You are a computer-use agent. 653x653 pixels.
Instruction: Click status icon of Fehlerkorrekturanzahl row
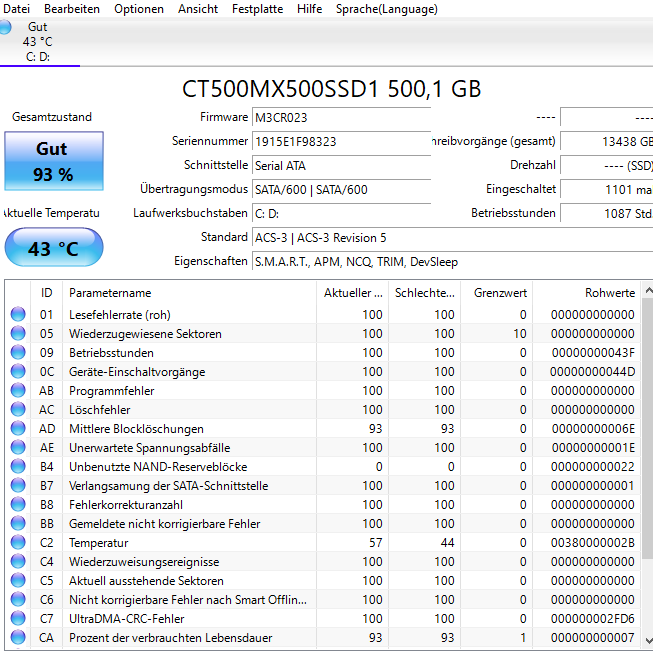[18, 504]
